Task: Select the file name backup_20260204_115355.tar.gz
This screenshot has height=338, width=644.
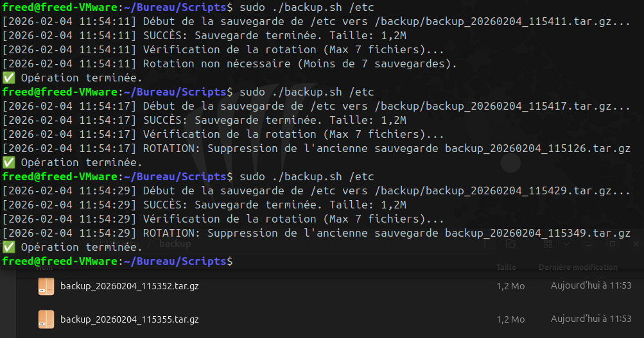Action: coord(129,319)
